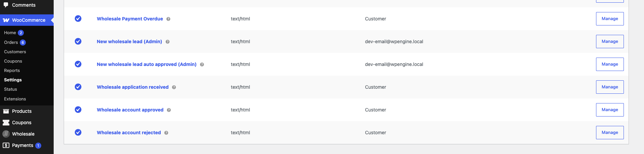Click text/html in New wholesale lead (Admin) row
Viewport: 644px width, 154px height.
pyautogui.click(x=240, y=42)
